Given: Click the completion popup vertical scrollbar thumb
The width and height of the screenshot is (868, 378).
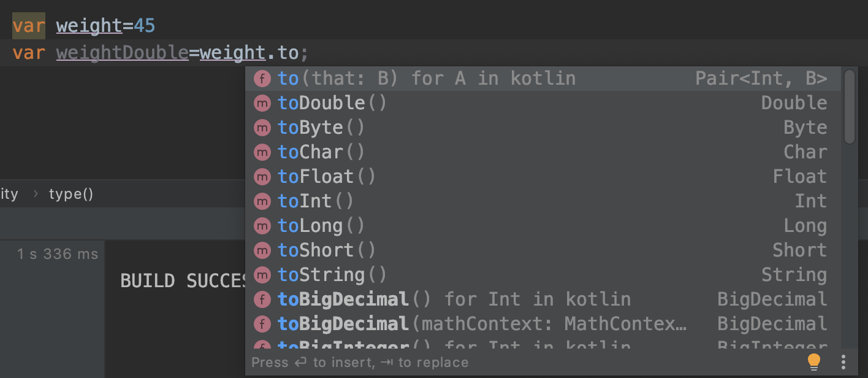Looking at the screenshot, I should (849, 107).
